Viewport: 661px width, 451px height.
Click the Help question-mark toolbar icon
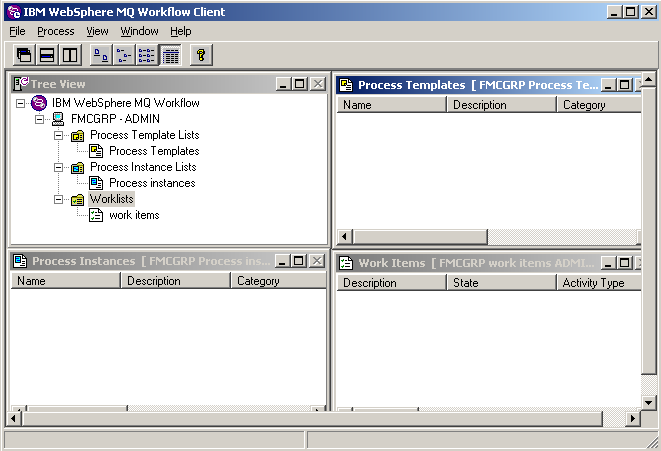tap(201, 55)
